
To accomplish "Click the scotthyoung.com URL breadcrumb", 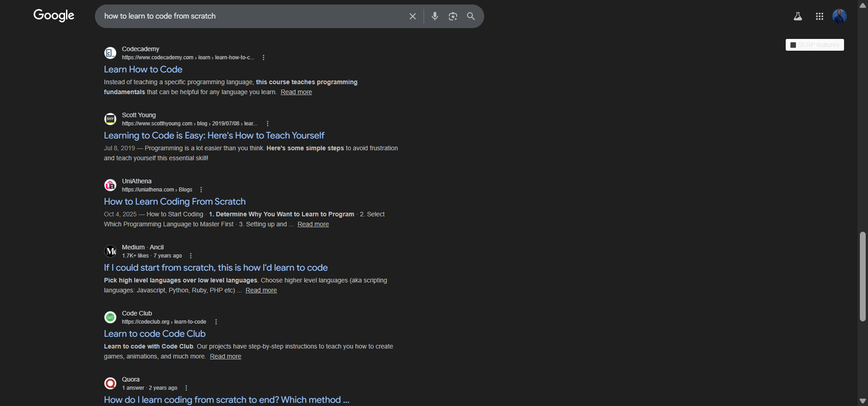I will pos(190,124).
